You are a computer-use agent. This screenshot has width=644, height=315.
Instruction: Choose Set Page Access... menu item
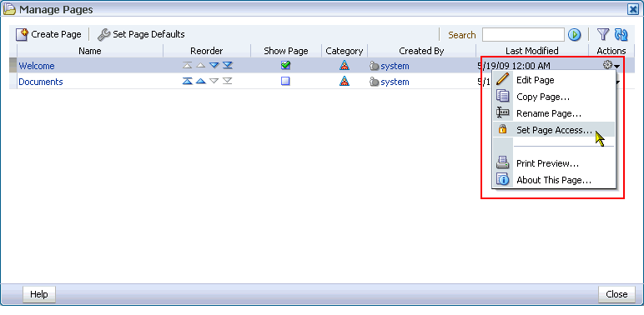pyautogui.click(x=554, y=130)
